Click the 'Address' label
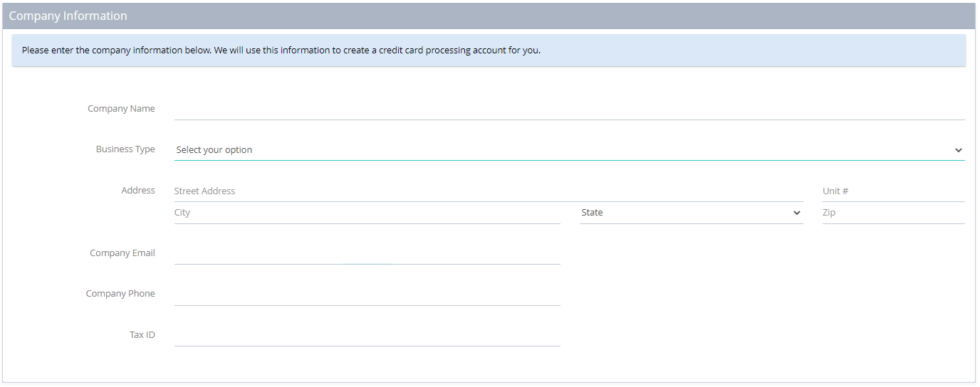The image size is (980, 387). click(138, 191)
